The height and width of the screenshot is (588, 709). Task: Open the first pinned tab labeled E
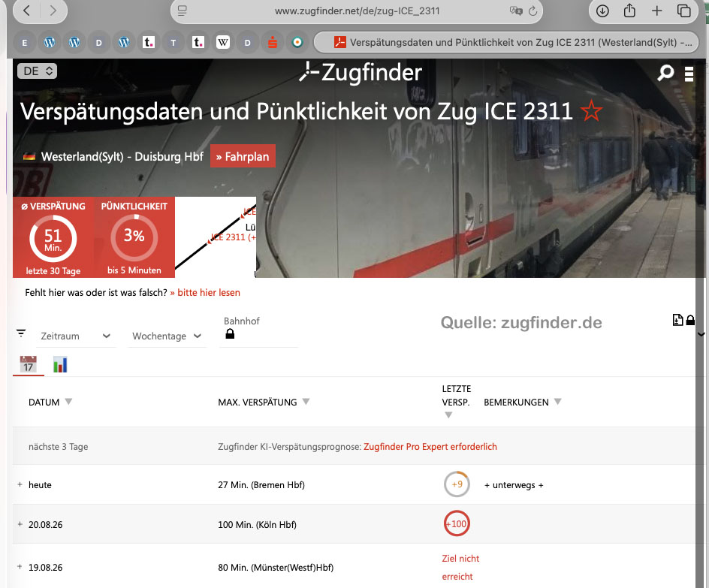pos(25,43)
